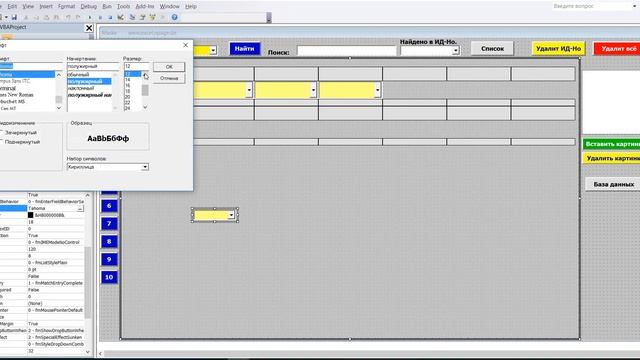Open the View menu
This screenshot has width=640, height=360.
[28, 7]
